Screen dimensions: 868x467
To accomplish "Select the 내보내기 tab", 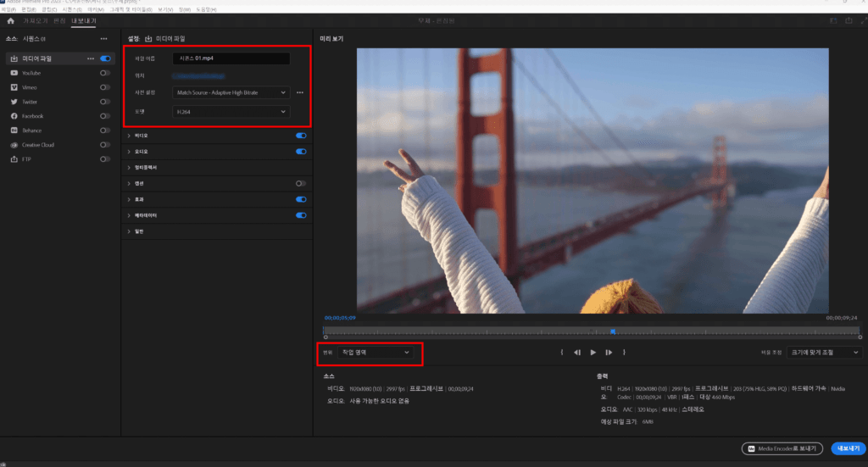I will 84,21.
